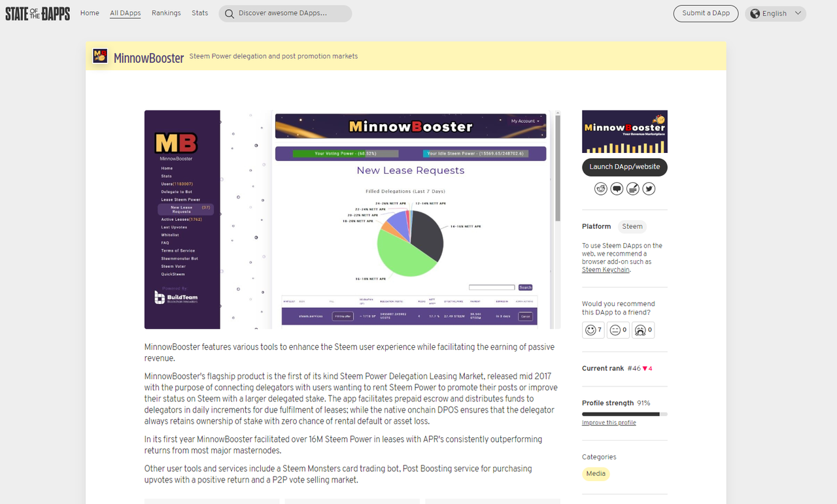Vote with the sad face reaction
Image resolution: width=837 pixels, height=504 pixels.
pyautogui.click(x=643, y=330)
